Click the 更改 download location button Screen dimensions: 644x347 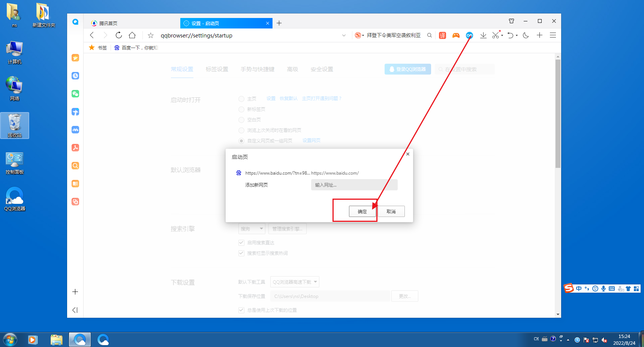pyautogui.click(x=405, y=296)
